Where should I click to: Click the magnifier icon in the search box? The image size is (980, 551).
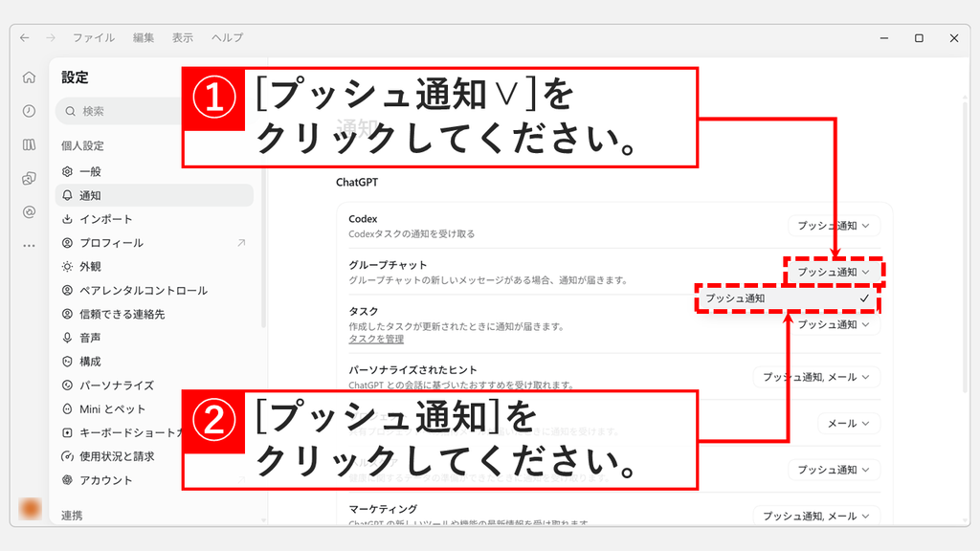coord(71,111)
